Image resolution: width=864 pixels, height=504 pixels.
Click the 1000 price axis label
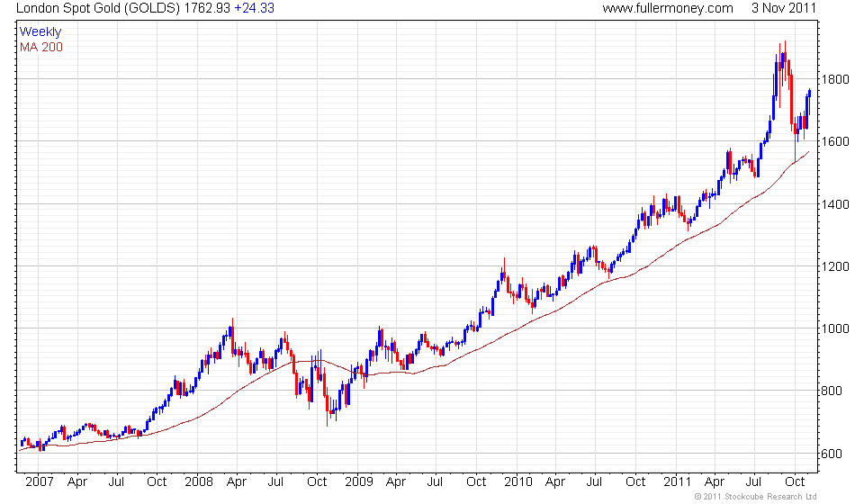[x=835, y=328]
